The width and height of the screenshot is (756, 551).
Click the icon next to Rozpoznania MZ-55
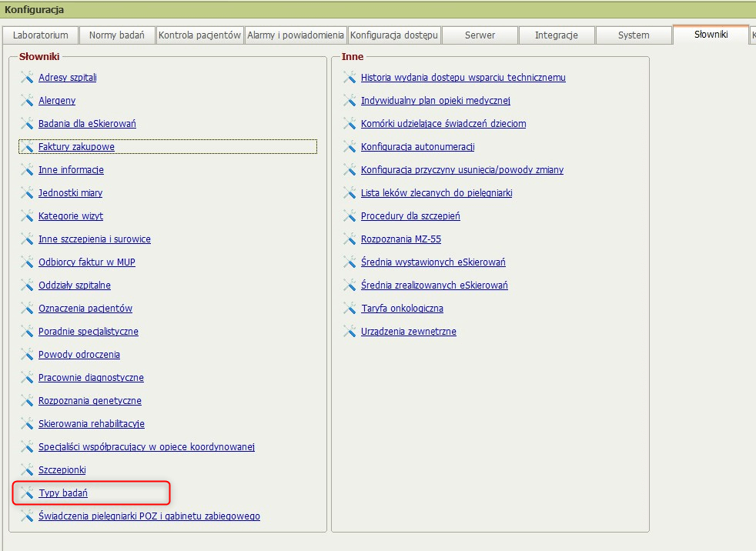[350, 239]
